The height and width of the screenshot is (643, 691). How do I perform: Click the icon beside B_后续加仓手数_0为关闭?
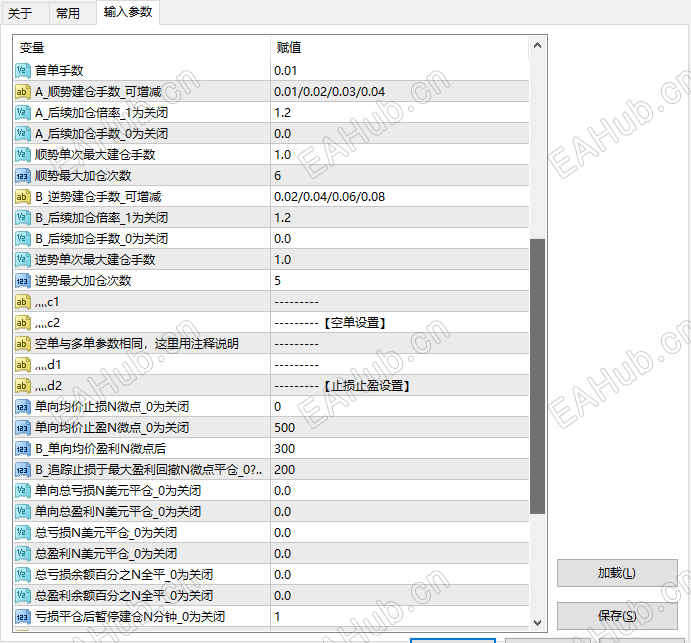coord(22,239)
